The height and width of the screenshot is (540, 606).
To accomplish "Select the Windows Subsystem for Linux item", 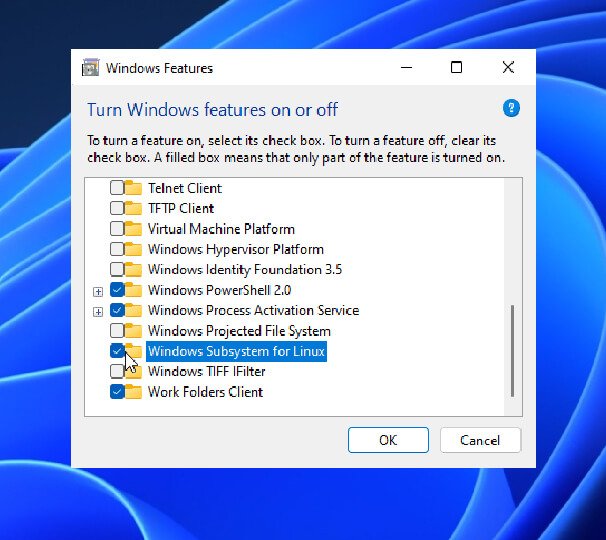I will (236, 351).
